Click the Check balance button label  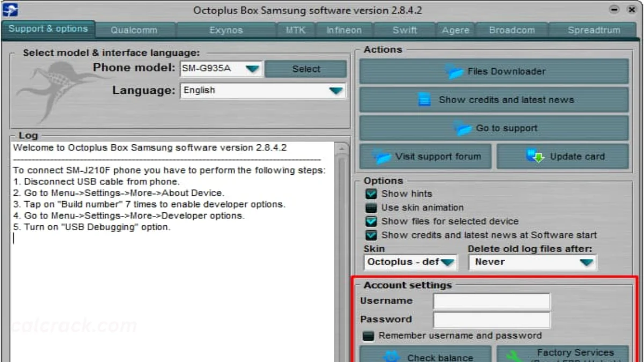click(x=440, y=358)
